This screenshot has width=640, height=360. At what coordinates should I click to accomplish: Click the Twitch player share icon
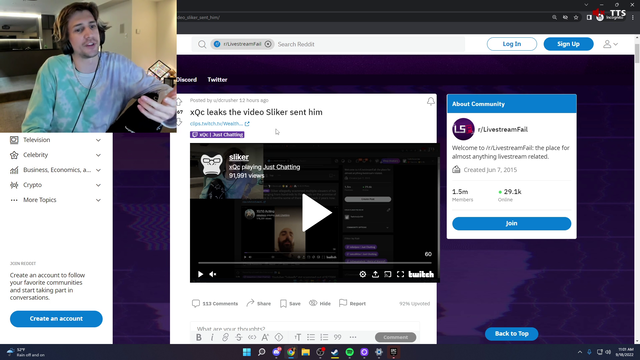375,274
